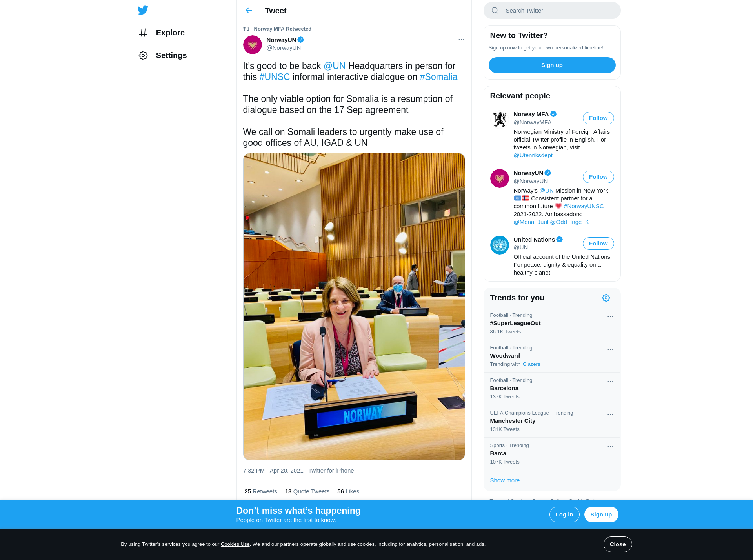Click the #Somalia hashtag link
The height and width of the screenshot is (560, 753).
[438, 77]
